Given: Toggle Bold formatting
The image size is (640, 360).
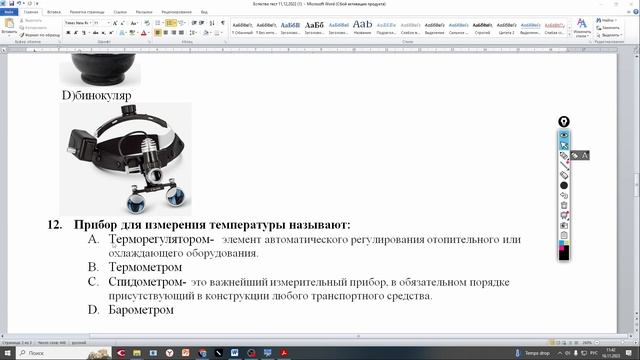Looking at the screenshot, I should pos(68,33).
